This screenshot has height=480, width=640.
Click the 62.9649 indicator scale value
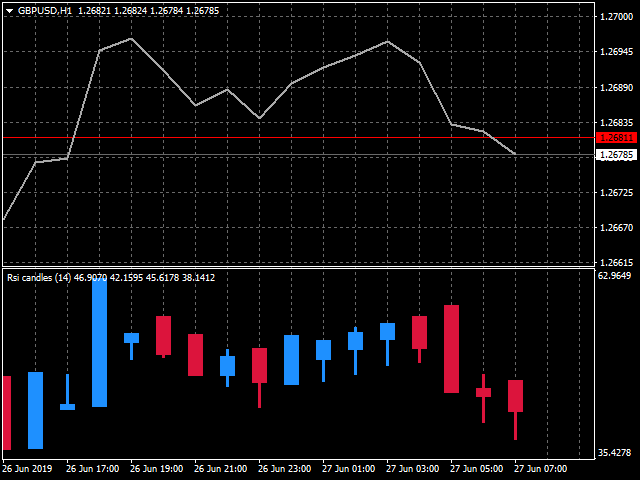[x=614, y=275]
